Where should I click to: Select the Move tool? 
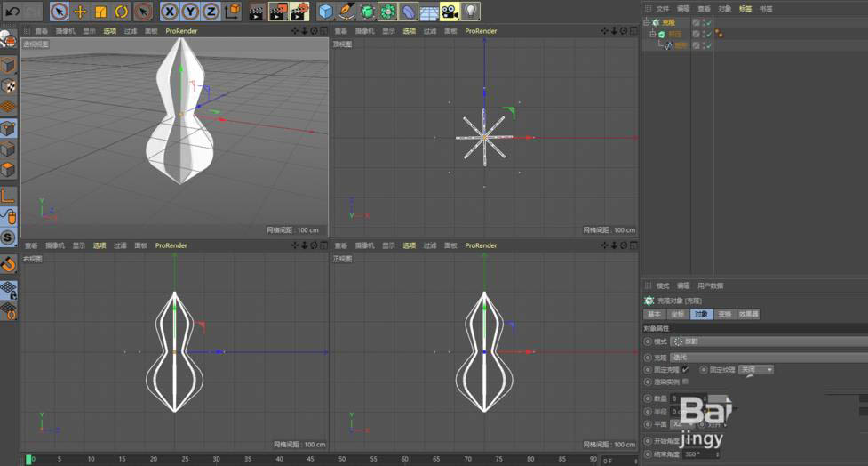point(80,12)
